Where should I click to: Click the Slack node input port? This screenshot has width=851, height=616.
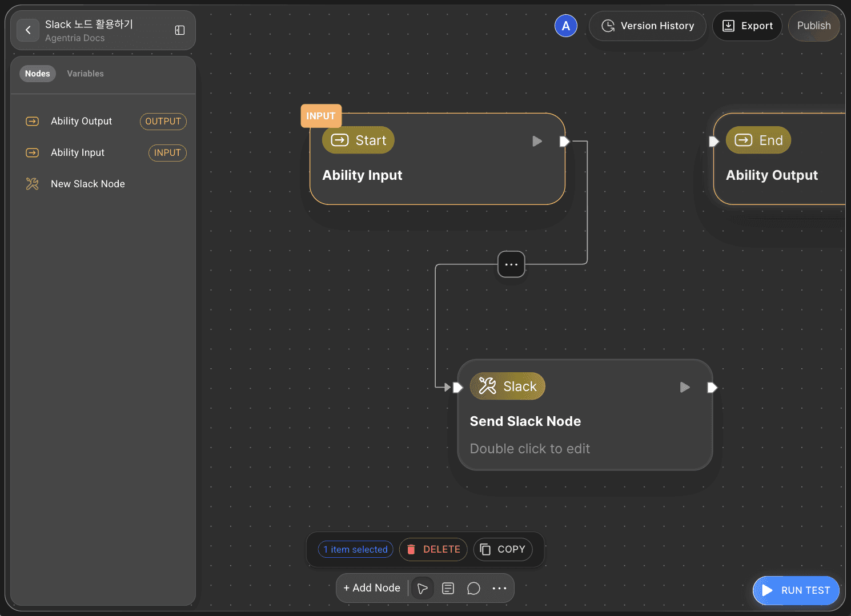[457, 388]
